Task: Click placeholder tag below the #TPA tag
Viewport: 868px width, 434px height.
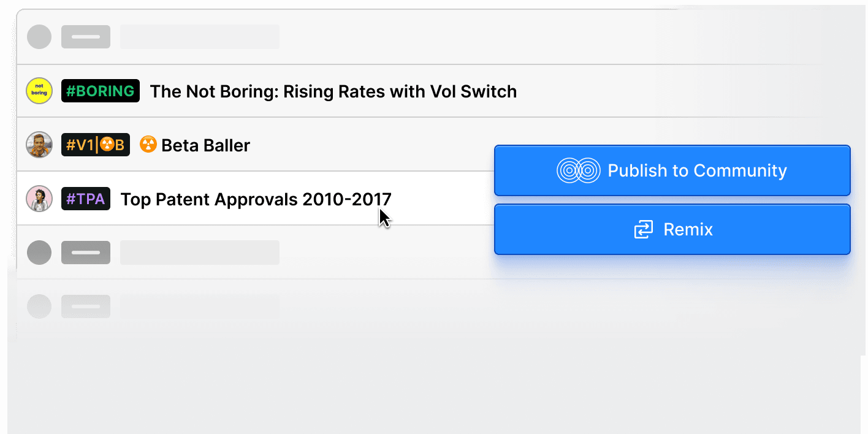Action: click(86, 253)
